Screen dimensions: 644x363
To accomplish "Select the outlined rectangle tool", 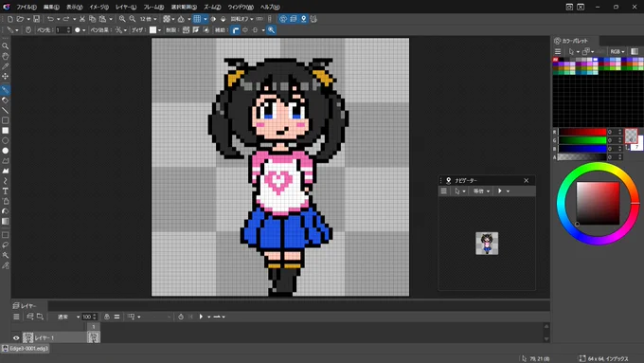I will pyautogui.click(x=6, y=120).
